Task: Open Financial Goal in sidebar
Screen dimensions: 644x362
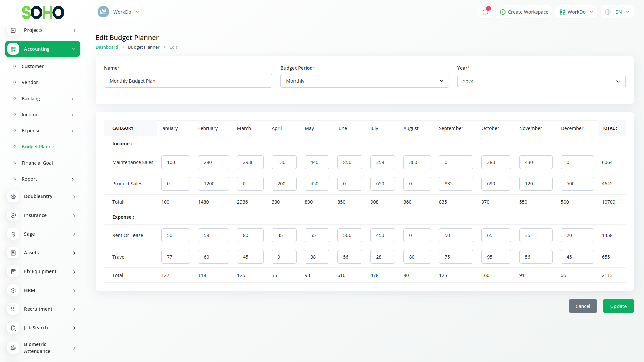Action: (37, 163)
